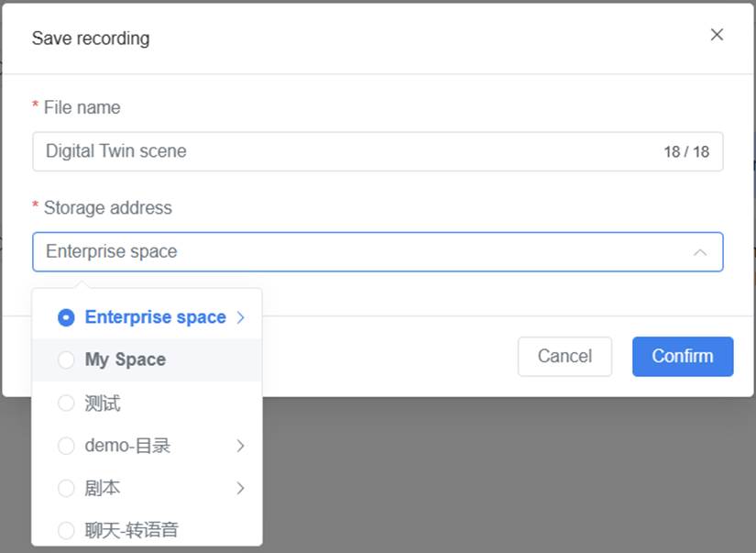Click the My Space option label
Image resolution: width=756 pixels, height=553 pixels.
pyautogui.click(x=126, y=360)
